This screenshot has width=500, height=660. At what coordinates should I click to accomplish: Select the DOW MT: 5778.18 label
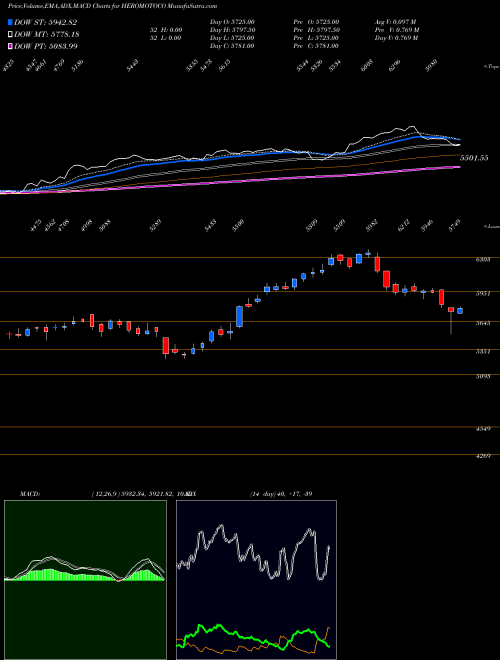(x=47, y=34)
